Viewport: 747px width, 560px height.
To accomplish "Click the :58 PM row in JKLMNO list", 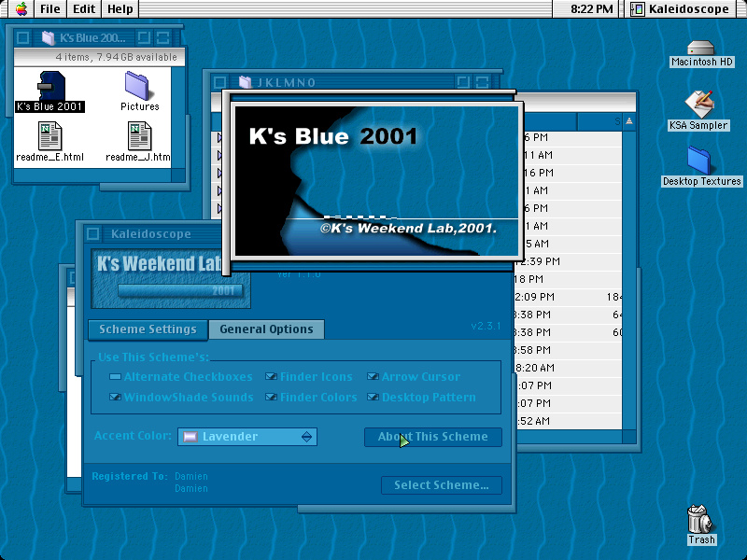I will (568, 350).
